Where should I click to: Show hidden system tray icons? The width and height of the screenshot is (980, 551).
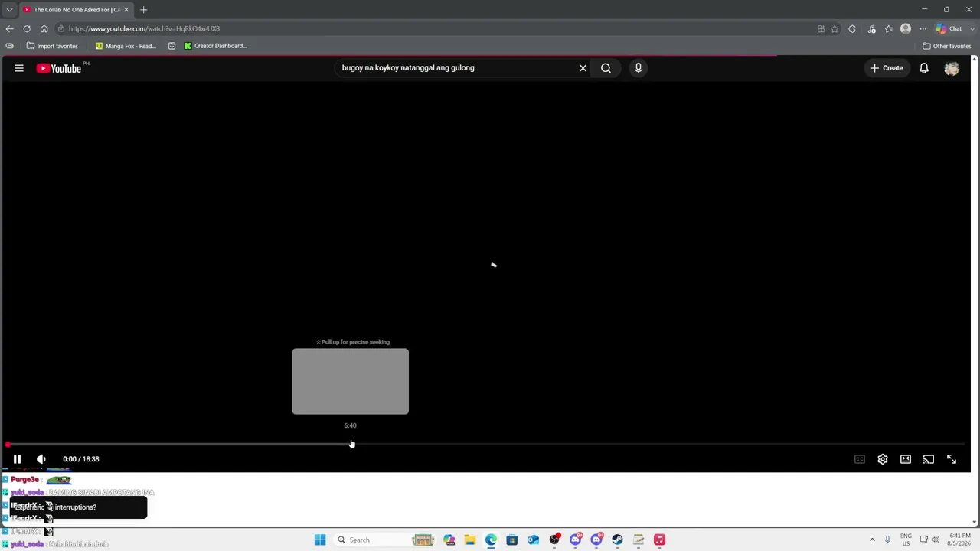[872, 540]
